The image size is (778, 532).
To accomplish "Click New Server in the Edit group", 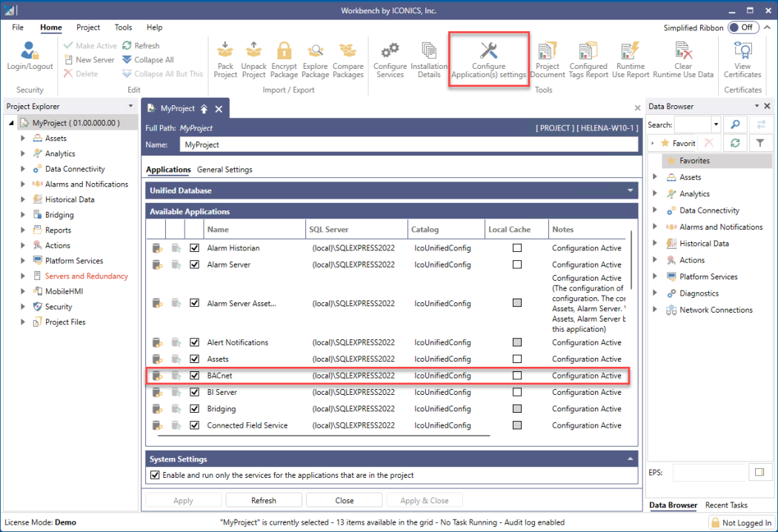I will 90,59.
